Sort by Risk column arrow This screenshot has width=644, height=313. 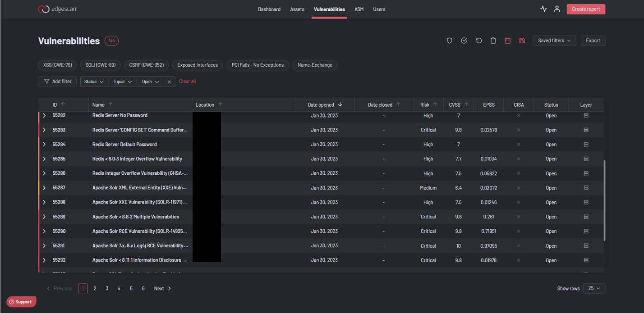pyautogui.click(x=435, y=104)
